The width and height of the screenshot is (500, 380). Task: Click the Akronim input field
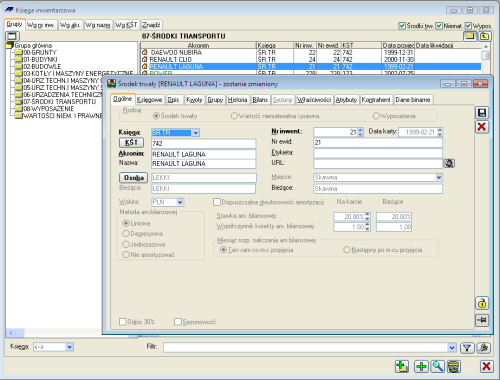(x=204, y=154)
